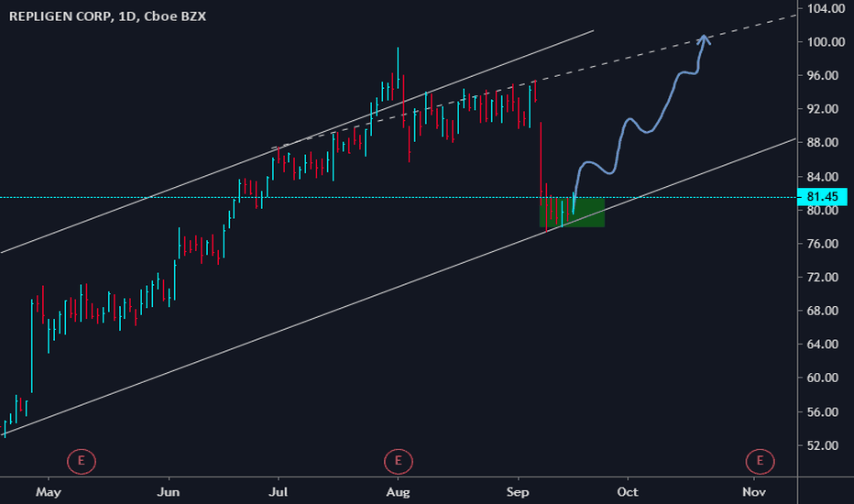Viewport: 854px width, 504px height.
Task: Click the earnings marker near November
Action: (760, 461)
